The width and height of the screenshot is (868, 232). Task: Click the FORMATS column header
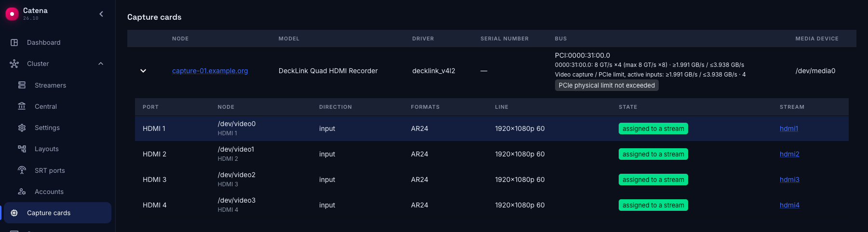pyautogui.click(x=425, y=107)
